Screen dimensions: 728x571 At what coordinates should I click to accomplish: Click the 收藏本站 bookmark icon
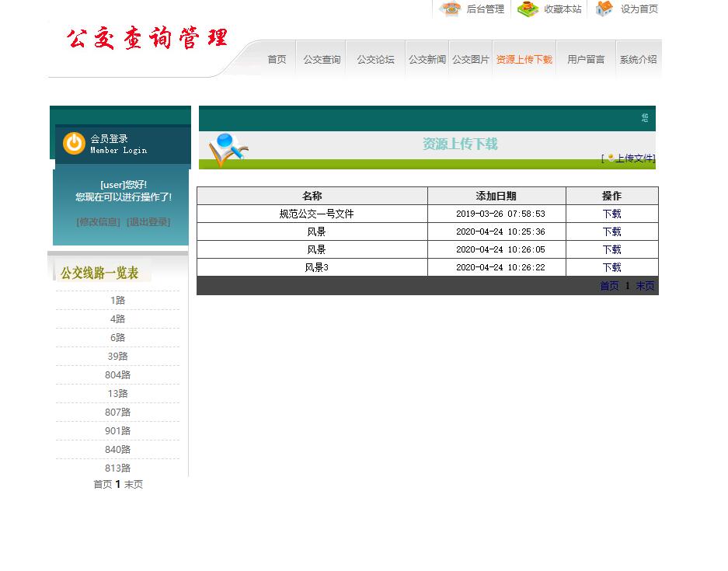pos(529,10)
